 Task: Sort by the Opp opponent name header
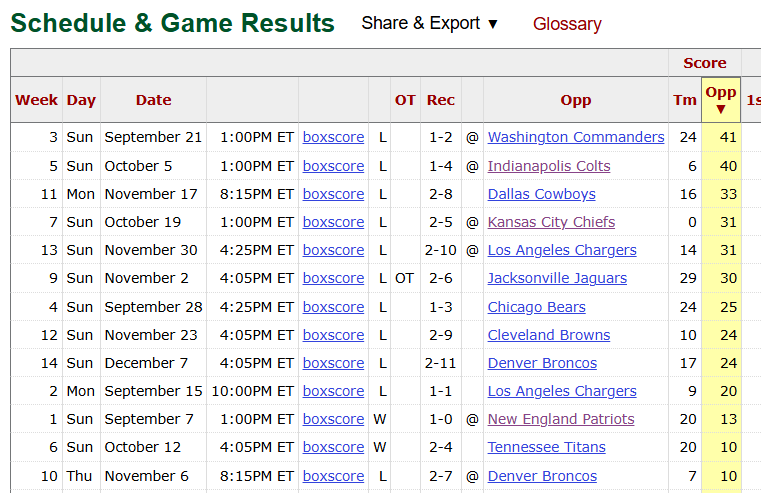coord(576,100)
